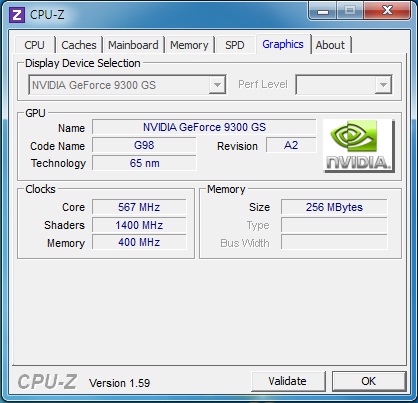Select the Mainboard tab

coord(133,45)
